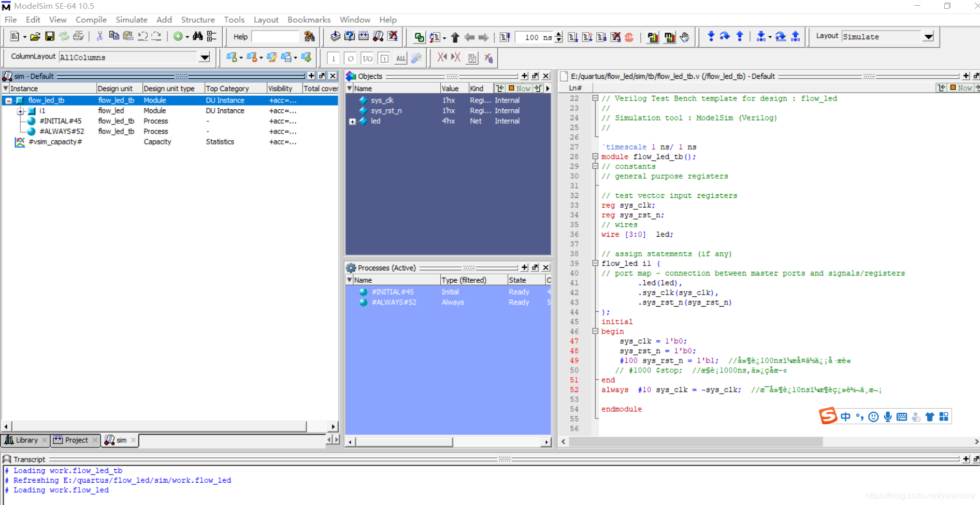Click the Continue Run icon
Screen dimensions: 980x505
[x=587, y=37]
